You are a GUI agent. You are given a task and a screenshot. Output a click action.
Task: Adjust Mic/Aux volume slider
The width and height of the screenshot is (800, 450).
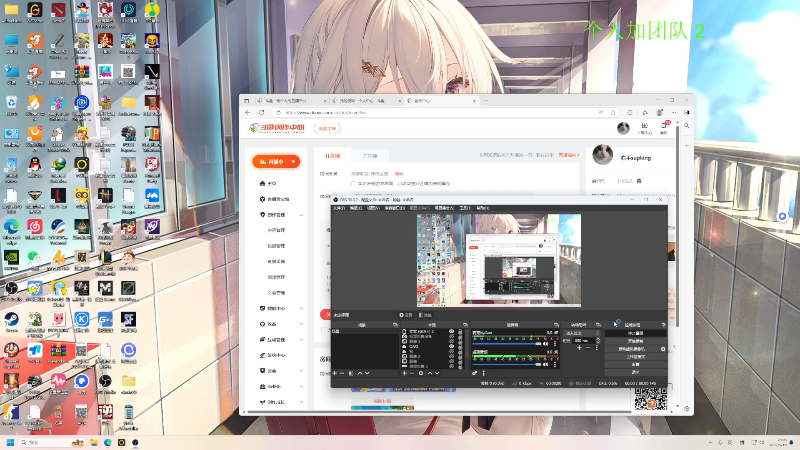(507, 343)
